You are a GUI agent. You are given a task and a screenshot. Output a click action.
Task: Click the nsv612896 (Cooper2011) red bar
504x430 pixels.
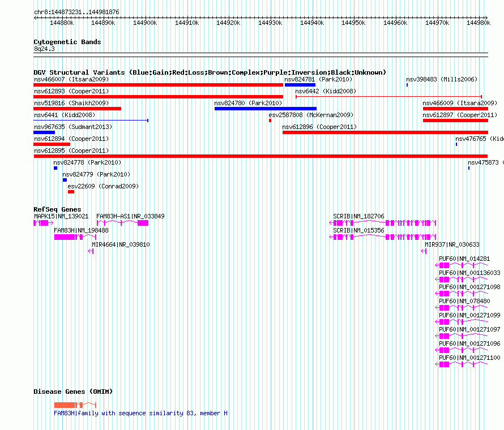386,132
